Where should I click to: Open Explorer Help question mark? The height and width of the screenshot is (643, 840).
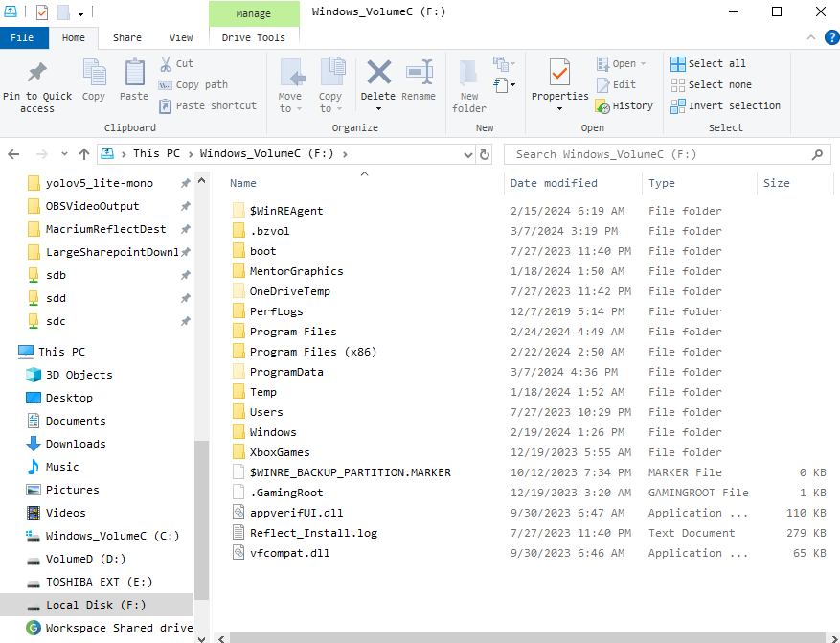pyautogui.click(x=832, y=37)
